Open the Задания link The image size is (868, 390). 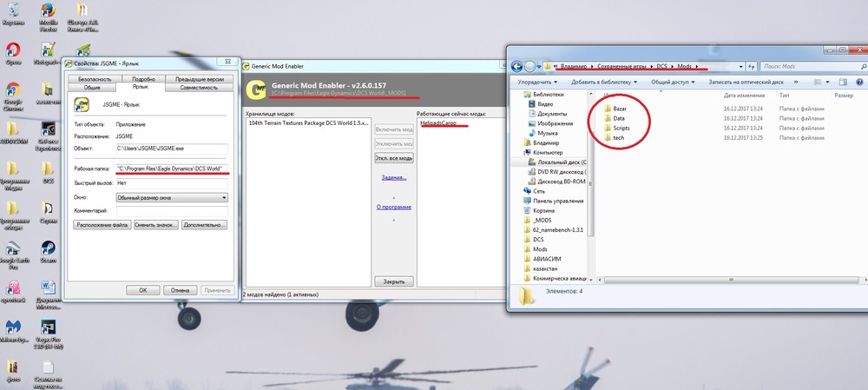click(393, 178)
